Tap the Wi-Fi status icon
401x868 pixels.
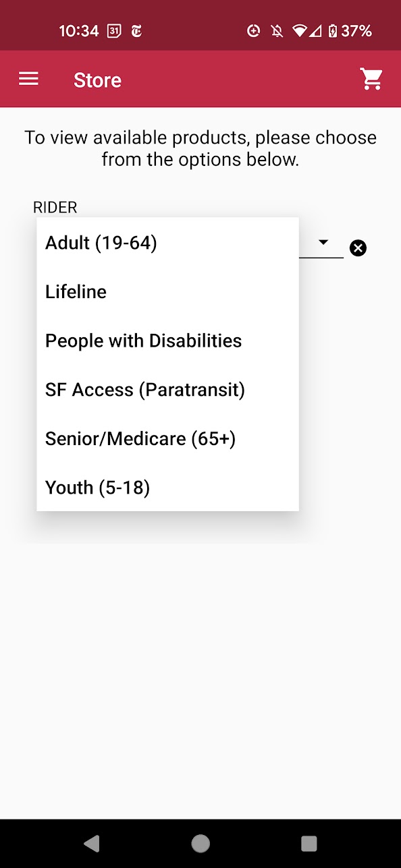(x=299, y=31)
